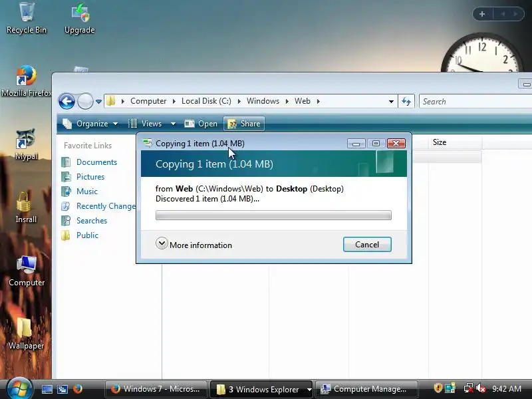Click the analog clock gadget
The width and height of the screenshot is (532, 399).
click(x=481, y=53)
